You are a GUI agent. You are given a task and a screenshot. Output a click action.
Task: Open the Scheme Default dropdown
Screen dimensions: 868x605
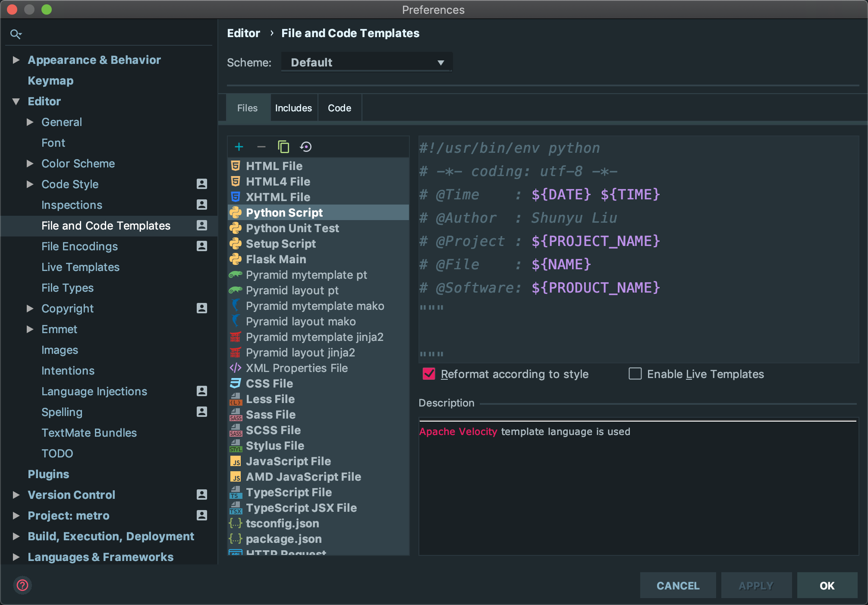click(x=367, y=62)
